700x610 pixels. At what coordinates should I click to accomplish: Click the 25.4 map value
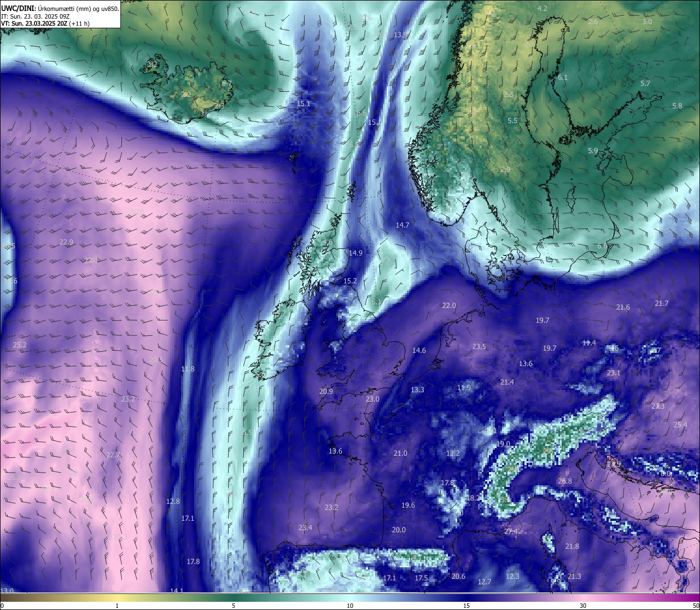[x=680, y=425]
